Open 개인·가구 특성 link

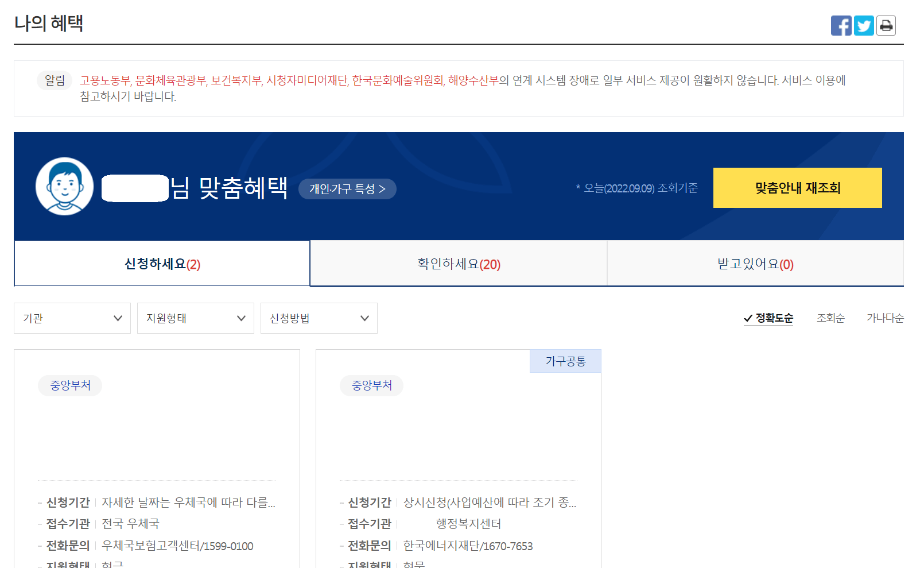tap(347, 189)
